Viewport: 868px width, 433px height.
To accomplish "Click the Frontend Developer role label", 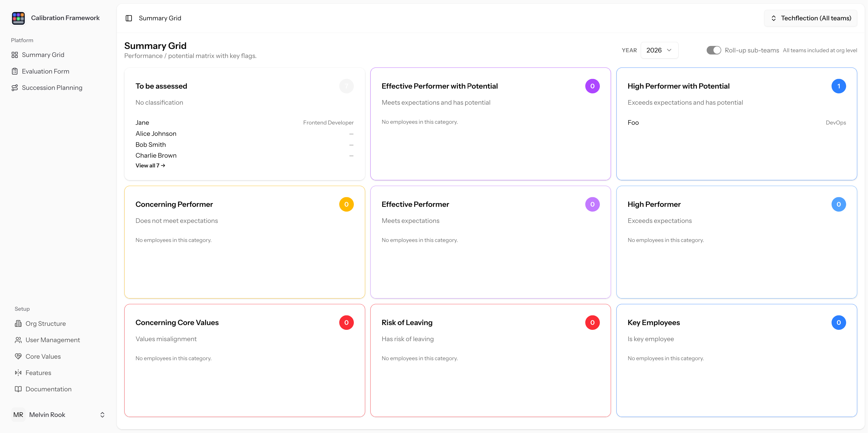I will (x=328, y=123).
